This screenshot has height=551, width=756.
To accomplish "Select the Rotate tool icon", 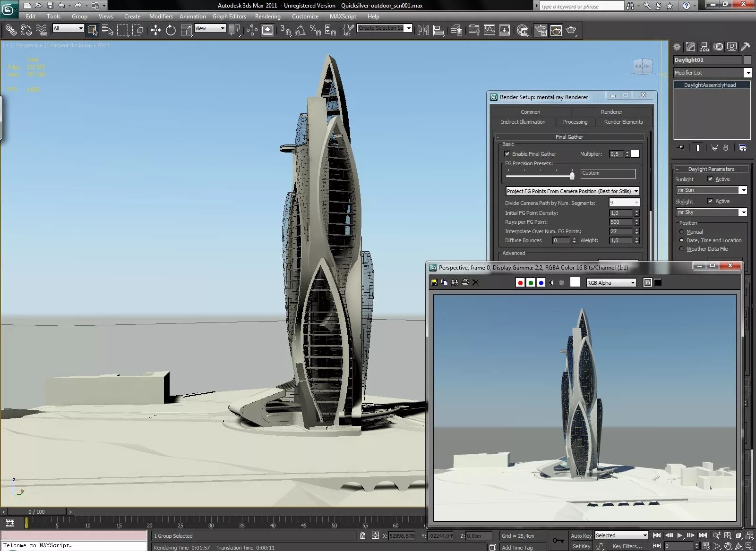I will [171, 31].
